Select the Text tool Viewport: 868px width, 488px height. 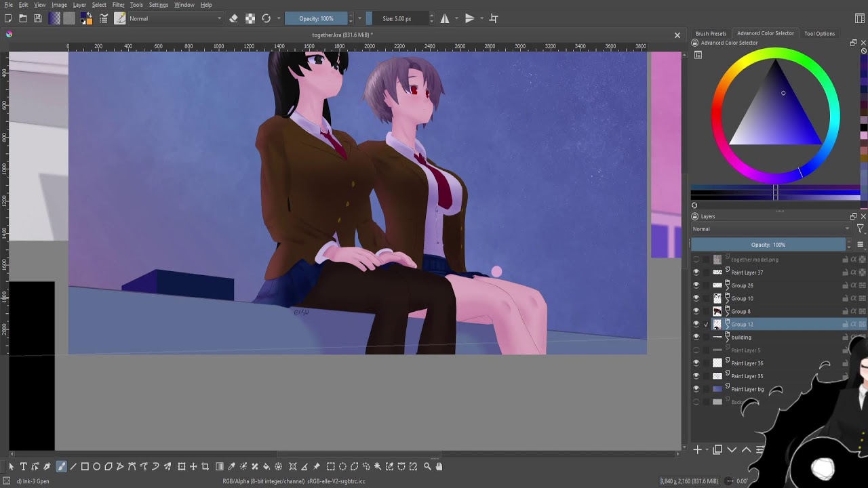coord(23,466)
